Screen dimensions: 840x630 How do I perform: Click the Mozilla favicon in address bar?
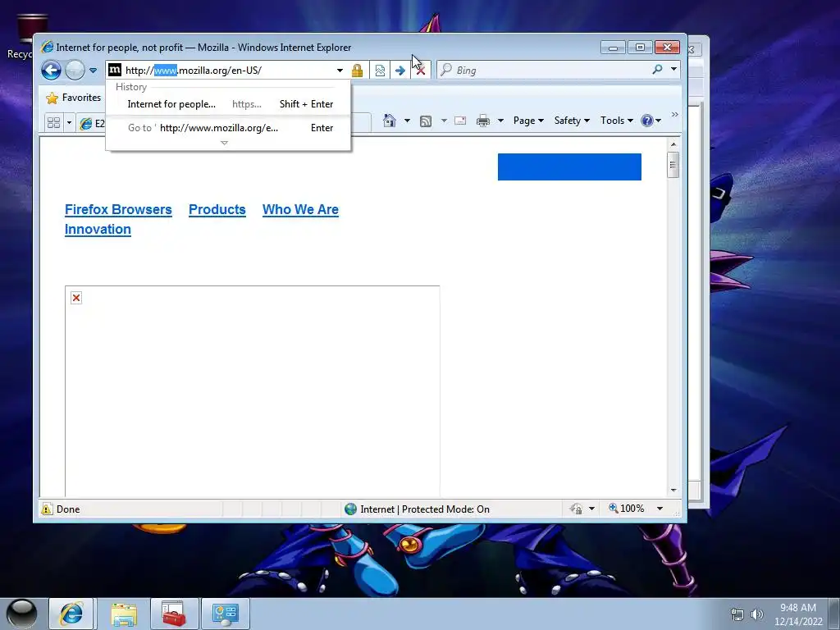click(x=115, y=70)
